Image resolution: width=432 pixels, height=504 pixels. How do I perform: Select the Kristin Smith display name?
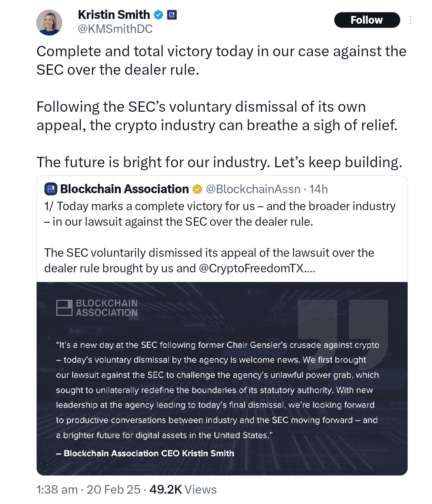[x=113, y=15]
